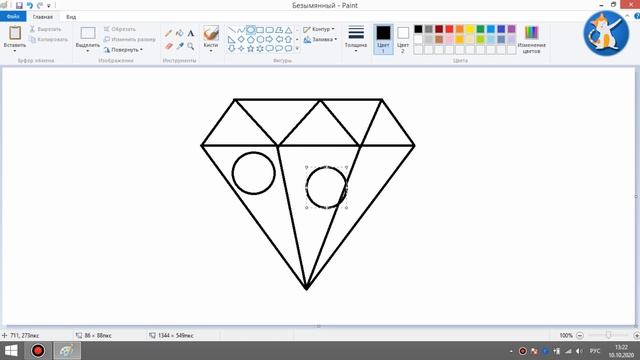
Task: Click the canvas bottom-center resize handle
Action: [x=318, y=326]
